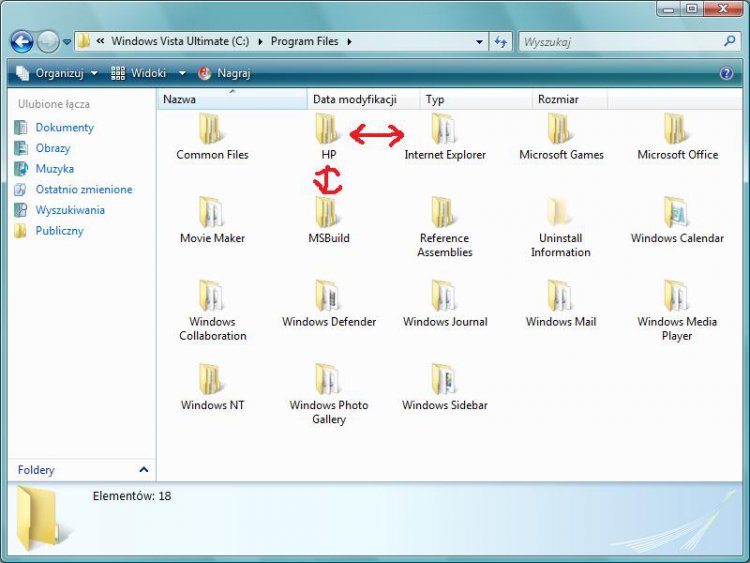Click the arrow after Windows Vista Ultimate (C:)
The width and height of the screenshot is (750, 563).
click(260, 42)
